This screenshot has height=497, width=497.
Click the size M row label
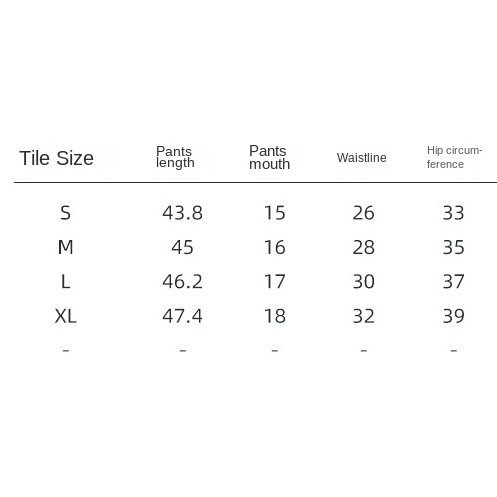click(65, 247)
